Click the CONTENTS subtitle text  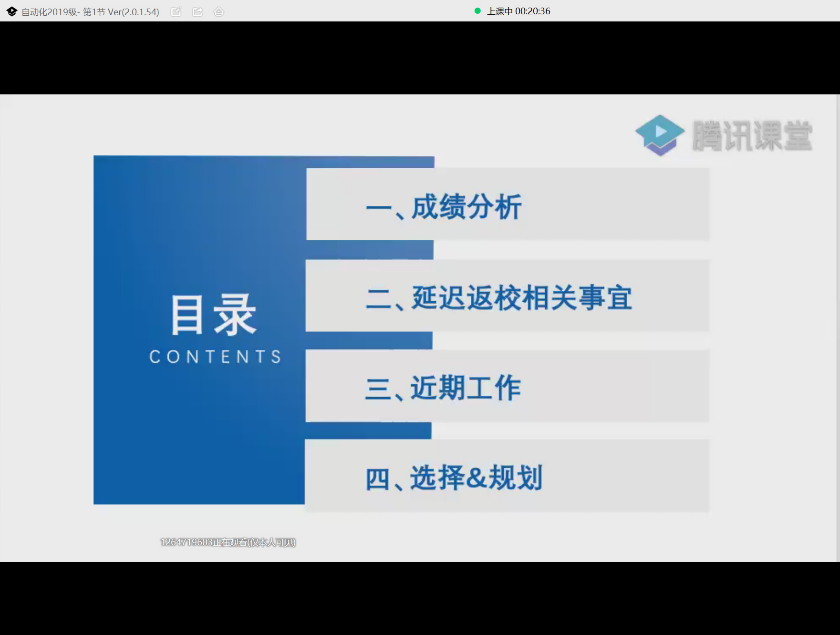click(215, 357)
